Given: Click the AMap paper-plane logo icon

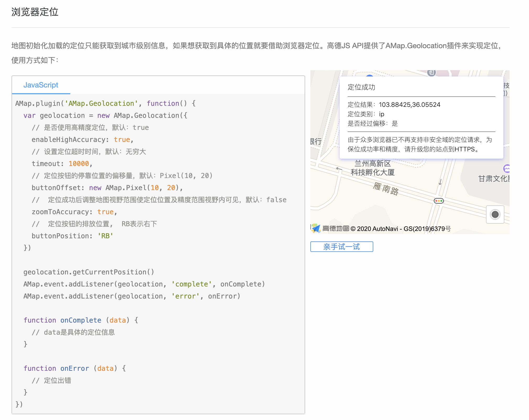Looking at the screenshot, I should (316, 228).
